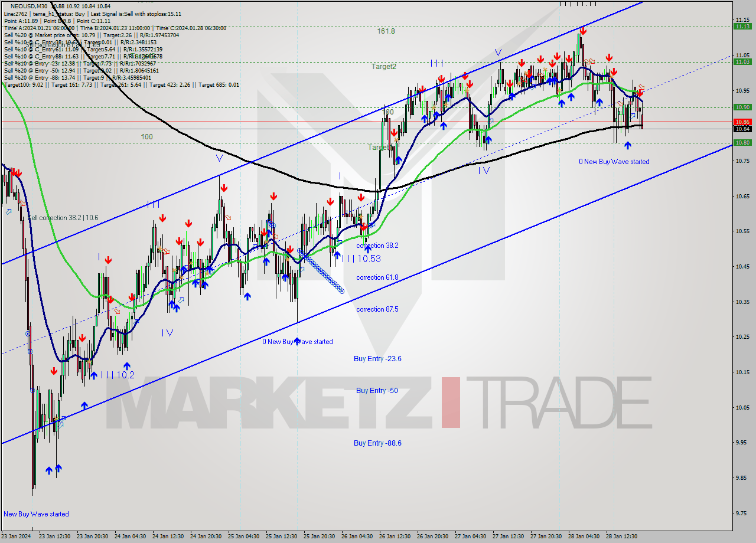Select the 'Buy Entry -88.6' label
This screenshot has width=756, height=543.
tap(377, 443)
